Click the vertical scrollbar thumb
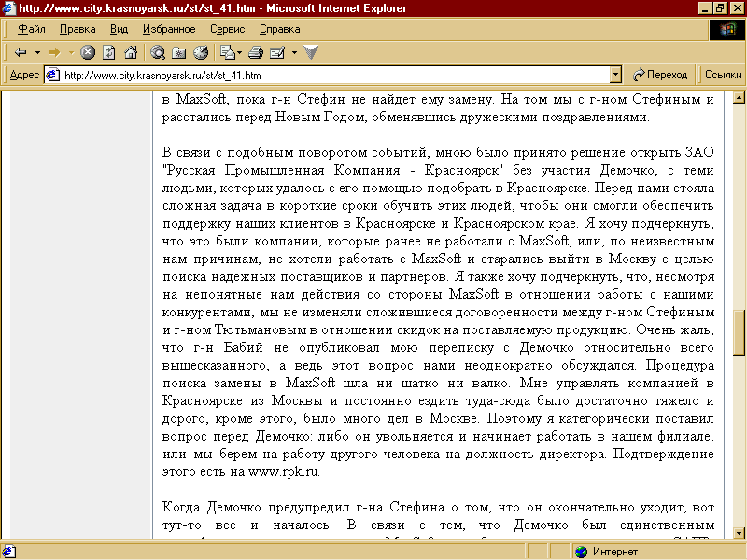This screenshot has height=560, width=747. tap(739, 333)
